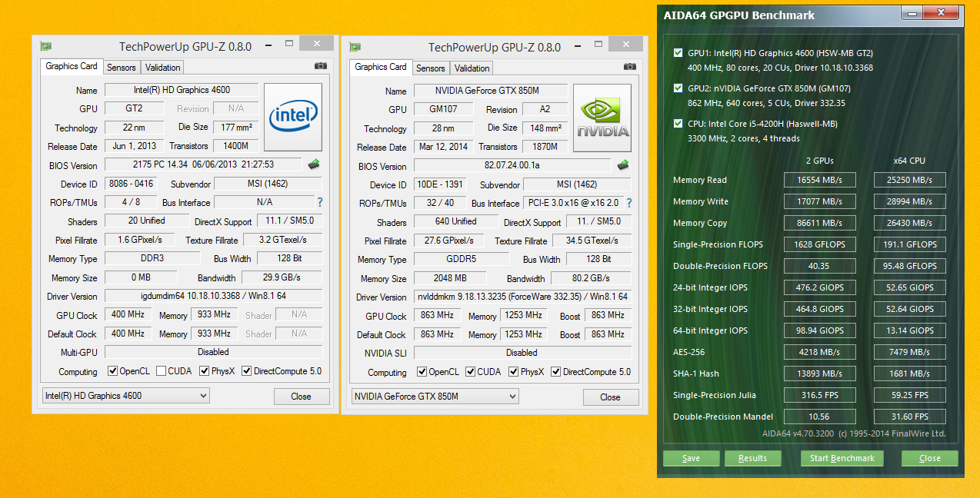
Task: Click Memory Write 28994 MB/s CPU value
Action: 910,201
